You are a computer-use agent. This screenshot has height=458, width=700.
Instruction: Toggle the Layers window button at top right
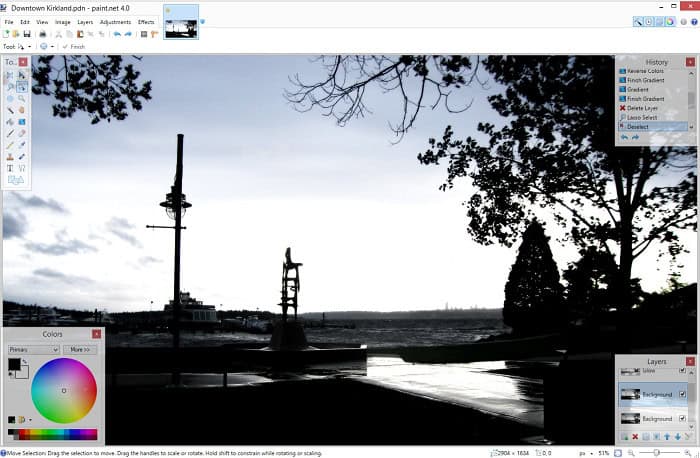(659, 21)
